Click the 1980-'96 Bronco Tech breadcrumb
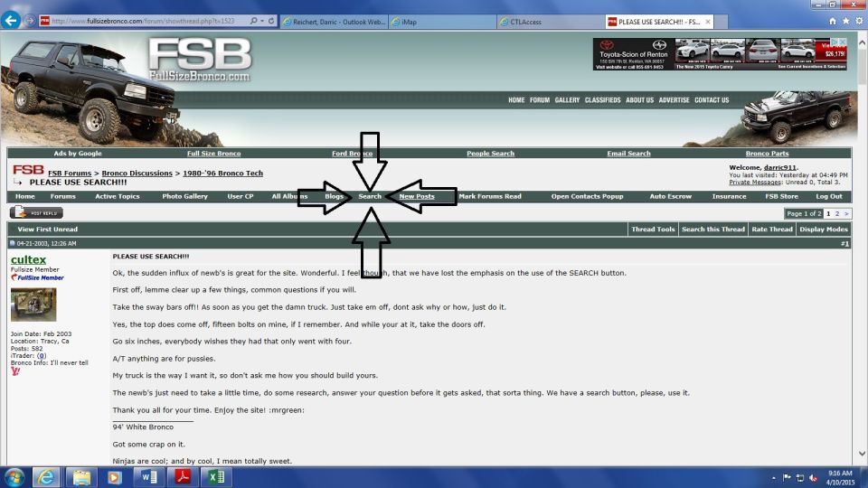Viewport: 868px width, 488px height. (x=222, y=174)
